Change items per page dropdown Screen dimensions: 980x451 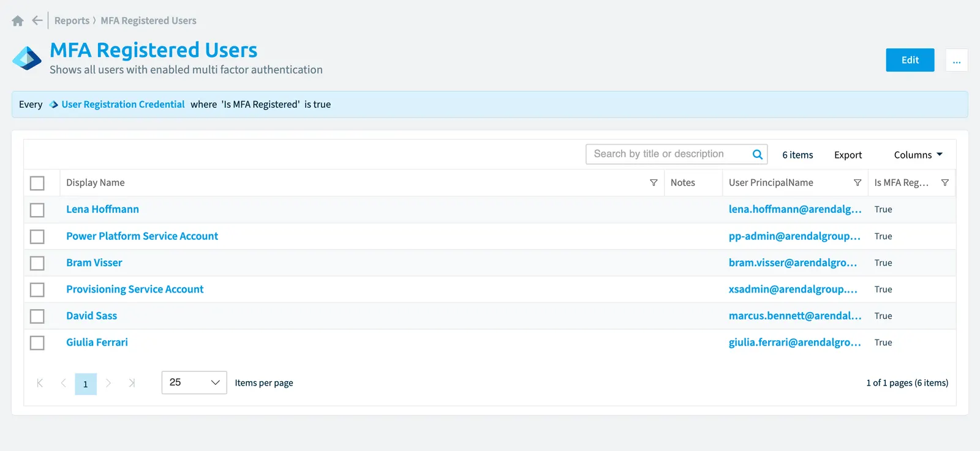pyautogui.click(x=194, y=382)
